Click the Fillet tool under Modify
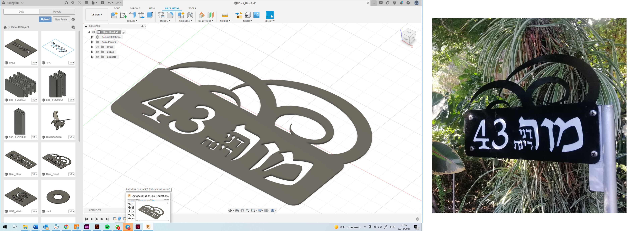644x231 pixels. [x=170, y=15]
